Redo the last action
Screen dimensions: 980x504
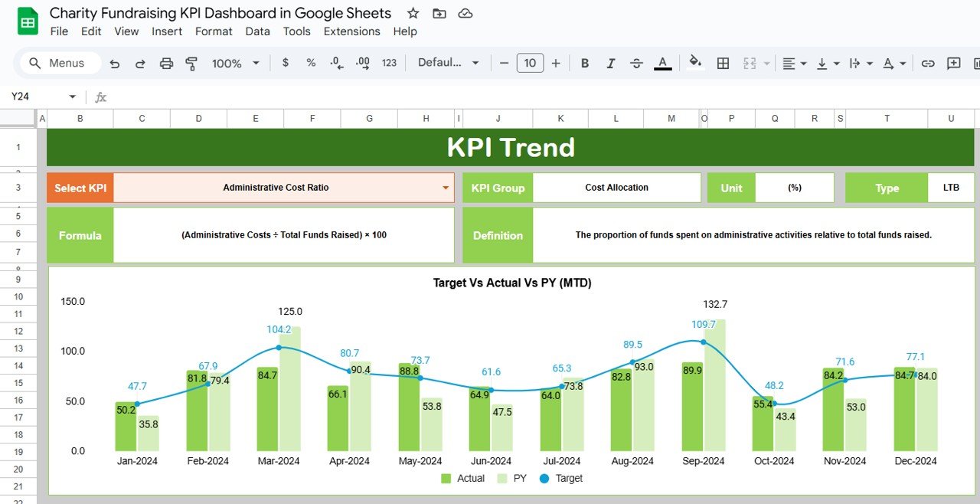click(x=140, y=64)
